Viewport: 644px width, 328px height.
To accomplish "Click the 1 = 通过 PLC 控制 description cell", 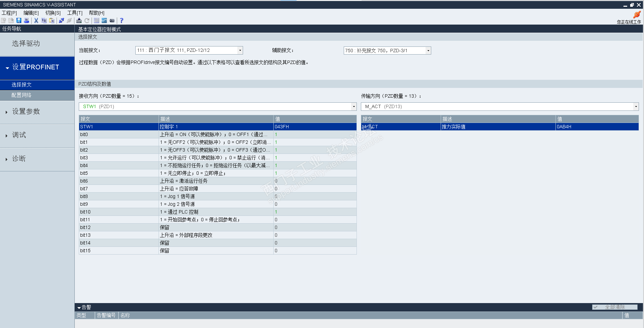I will 216,212.
